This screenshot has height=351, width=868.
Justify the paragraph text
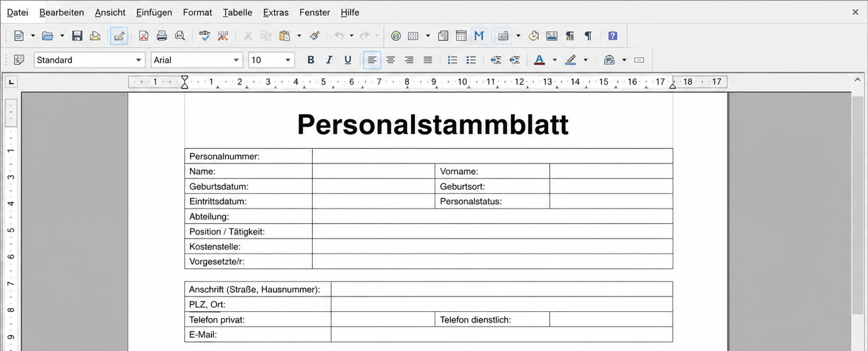(x=428, y=60)
